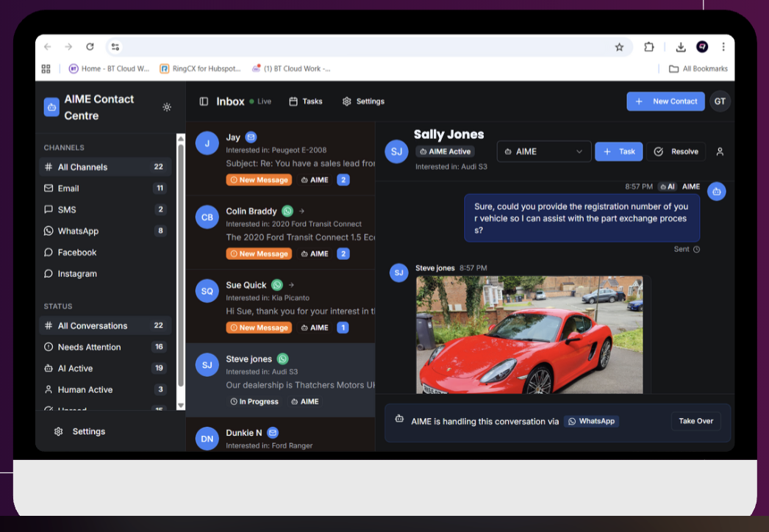769x532 pixels.
Task: Click the sidebar channel list scrollbar
Action: pos(181,265)
